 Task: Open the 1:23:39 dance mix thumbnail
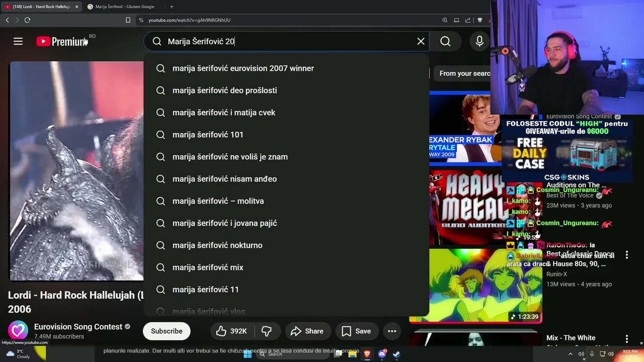pyautogui.click(x=475, y=286)
